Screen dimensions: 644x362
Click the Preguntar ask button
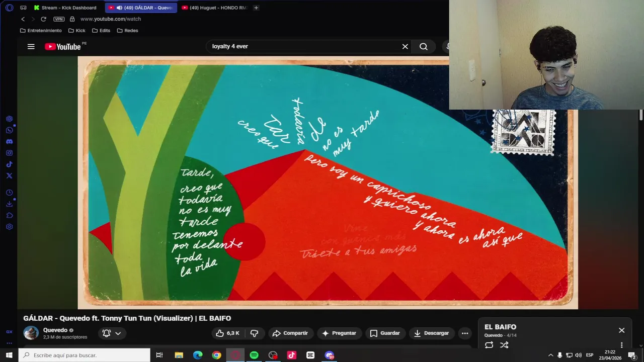(339, 333)
